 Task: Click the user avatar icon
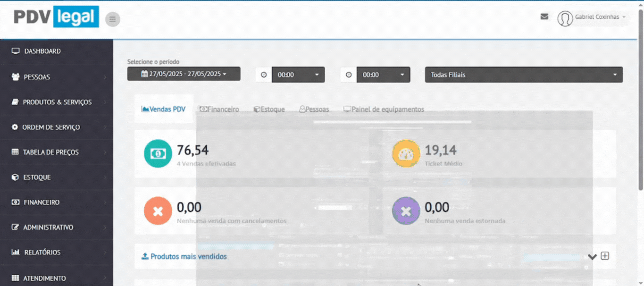(x=565, y=18)
